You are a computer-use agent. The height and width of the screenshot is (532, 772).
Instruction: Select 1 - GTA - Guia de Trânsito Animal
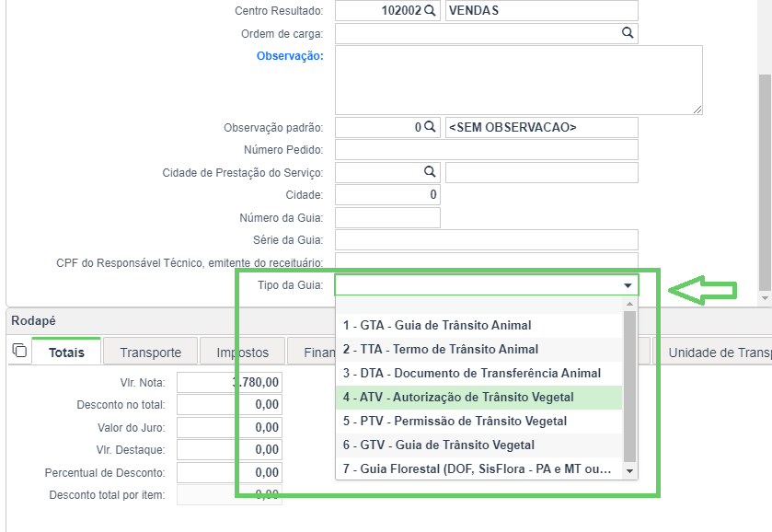479,325
